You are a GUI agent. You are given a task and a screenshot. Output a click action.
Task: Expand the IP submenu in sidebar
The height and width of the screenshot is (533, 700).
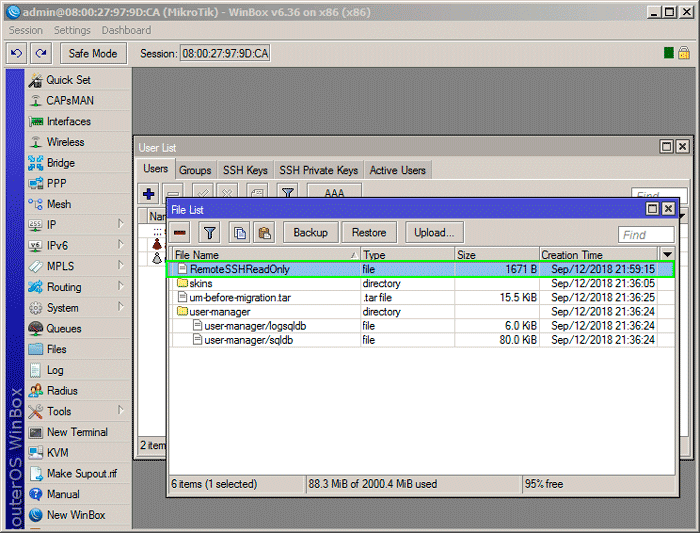120,225
